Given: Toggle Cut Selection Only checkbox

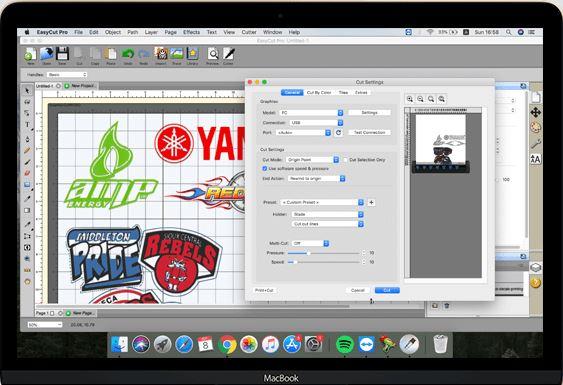Looking at the screenshot, I should tap(345, 160).
